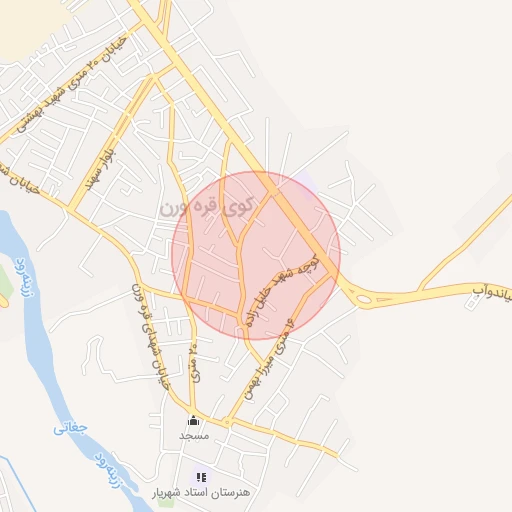Image resolution: width=512 pixels, height=512 pixels.
Task: Click the green park patch at left edge
Action: (5, 282)
